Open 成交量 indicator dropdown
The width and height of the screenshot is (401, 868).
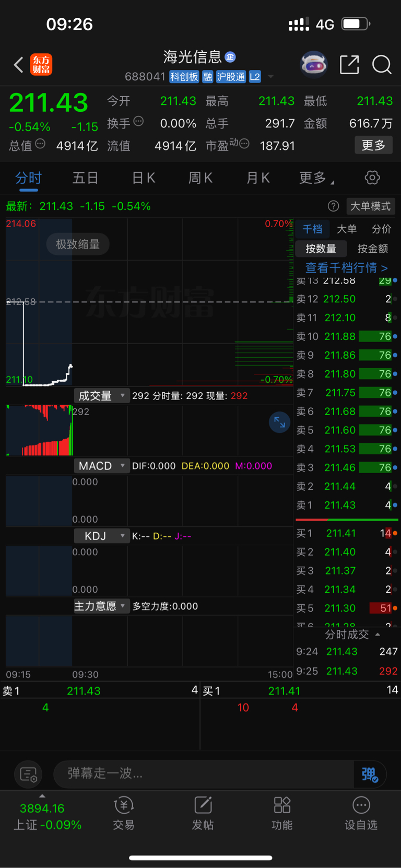pyautogui.click(x=102, y=396)
